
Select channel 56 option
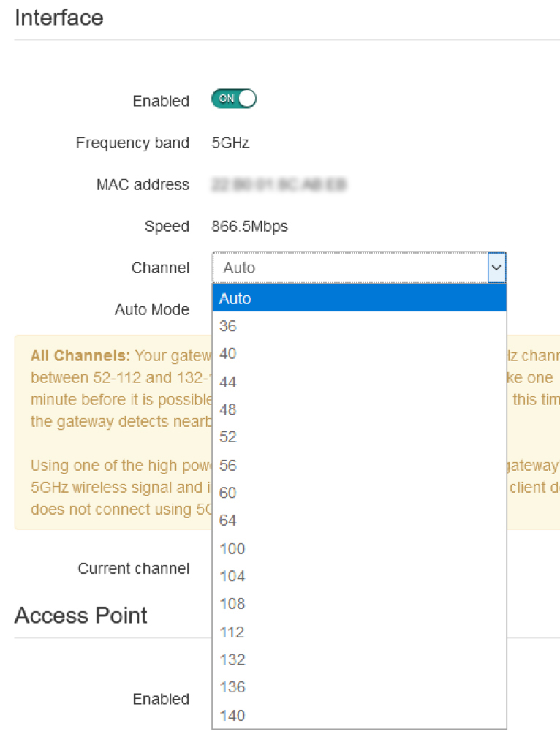coord(359,465)
